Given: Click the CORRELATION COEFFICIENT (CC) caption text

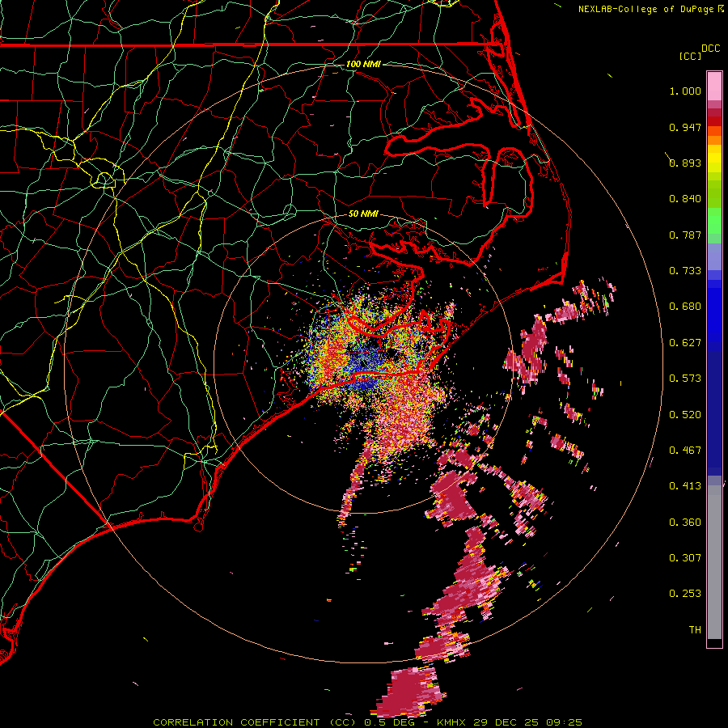Looking at the screenshot, I should coord(254,722).
